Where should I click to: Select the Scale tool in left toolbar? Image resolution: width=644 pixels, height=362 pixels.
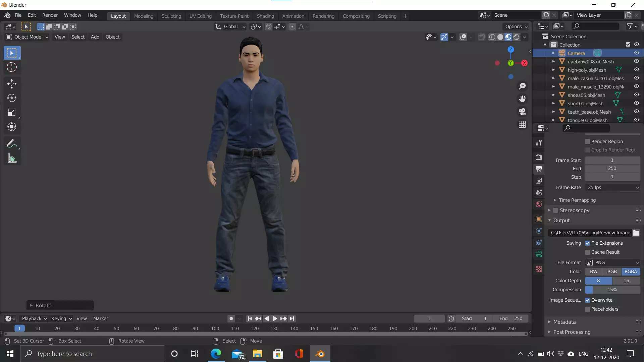[x=12, y=112]
